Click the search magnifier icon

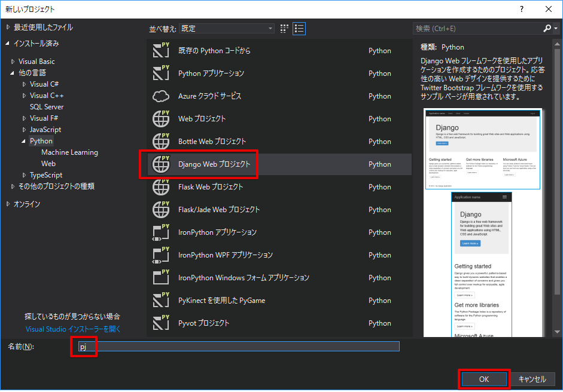click(x=547, y=28)
